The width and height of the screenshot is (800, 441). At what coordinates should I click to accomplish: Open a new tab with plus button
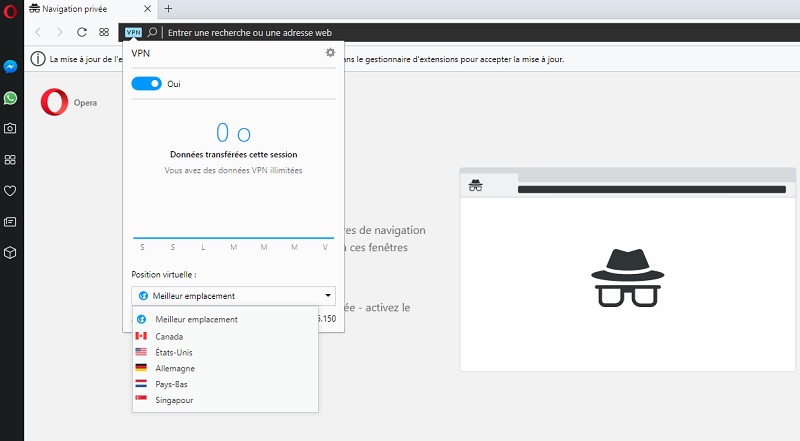click(168, 8)
